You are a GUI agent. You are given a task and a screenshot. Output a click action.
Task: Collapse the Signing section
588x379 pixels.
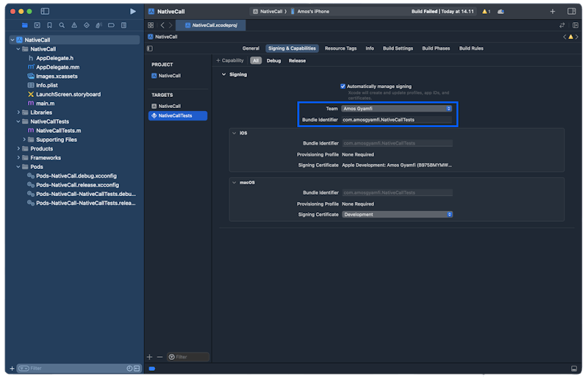click(x=224, y=74)
